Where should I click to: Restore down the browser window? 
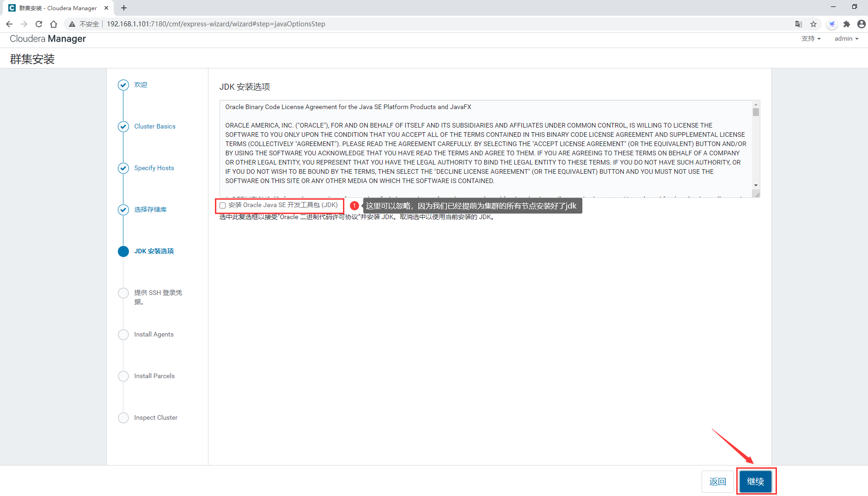(855, 7)
